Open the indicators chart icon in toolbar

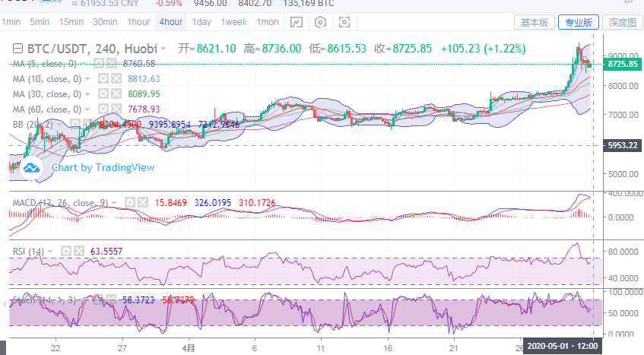click(x=296, y=22)
